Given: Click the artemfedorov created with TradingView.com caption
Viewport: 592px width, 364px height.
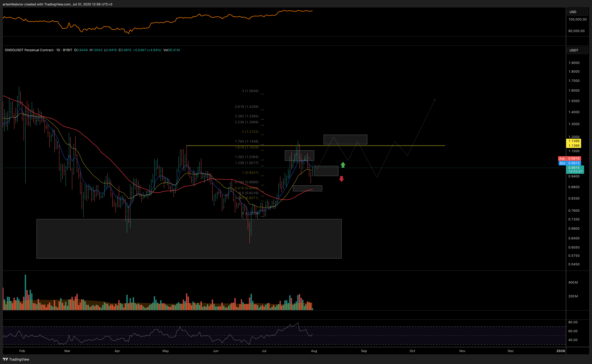Looking at the screenshot, I should [x=57, y=4].
